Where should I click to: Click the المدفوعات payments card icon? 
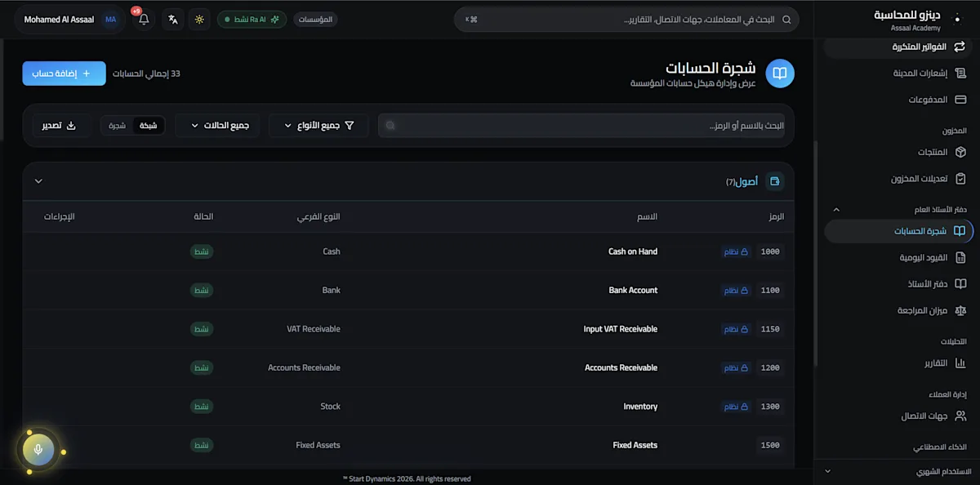pyautogui.click(x=960, y=100)
